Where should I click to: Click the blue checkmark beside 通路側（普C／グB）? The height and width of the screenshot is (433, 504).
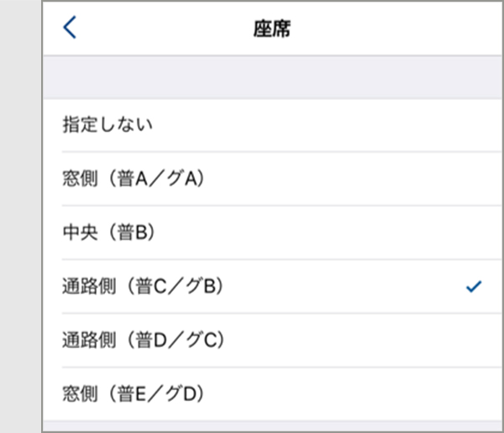coord(474,287)
